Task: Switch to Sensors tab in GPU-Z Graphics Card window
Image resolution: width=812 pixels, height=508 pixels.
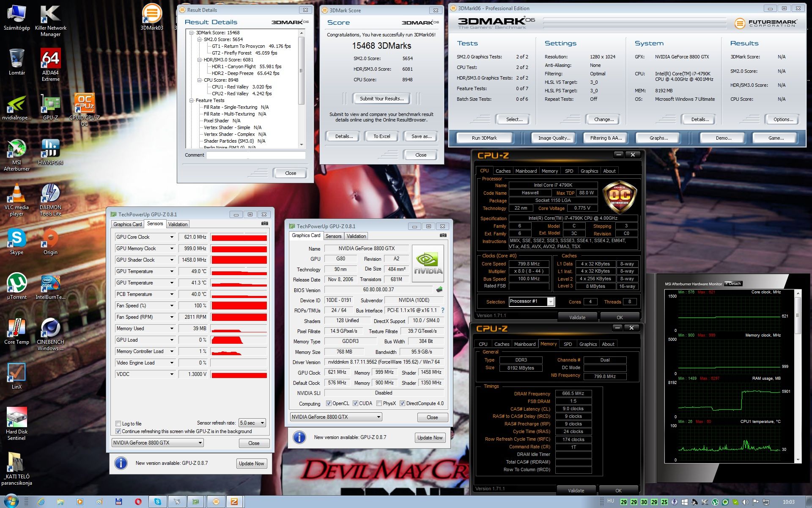Action: [x=333, y=236]
